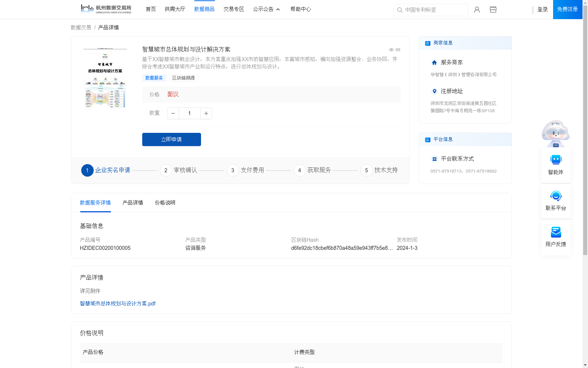Click the 产品价格 column header
This screenshot has height=368, width=588.
pyautogui.click(x=93, y=352)
